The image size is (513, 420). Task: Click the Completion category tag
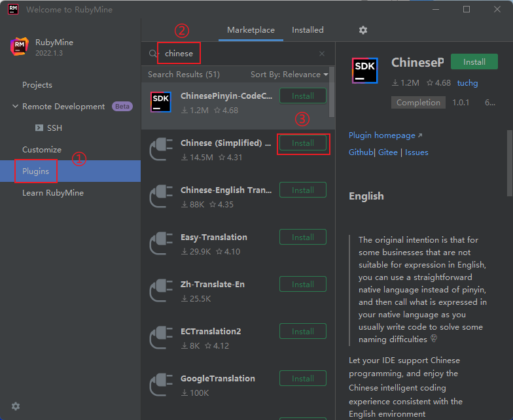(x=418, y=102)
